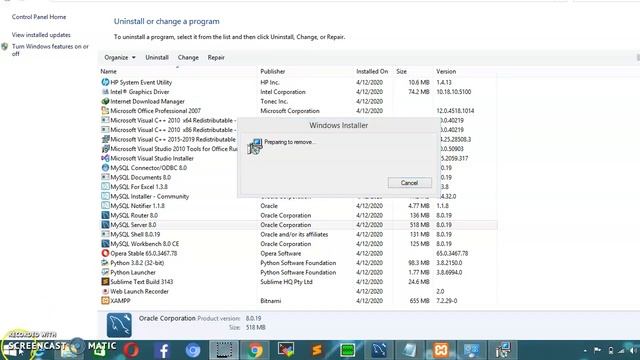
Task: Select Microsoft Visual Studio Installer icon
Action: point(105,158)
